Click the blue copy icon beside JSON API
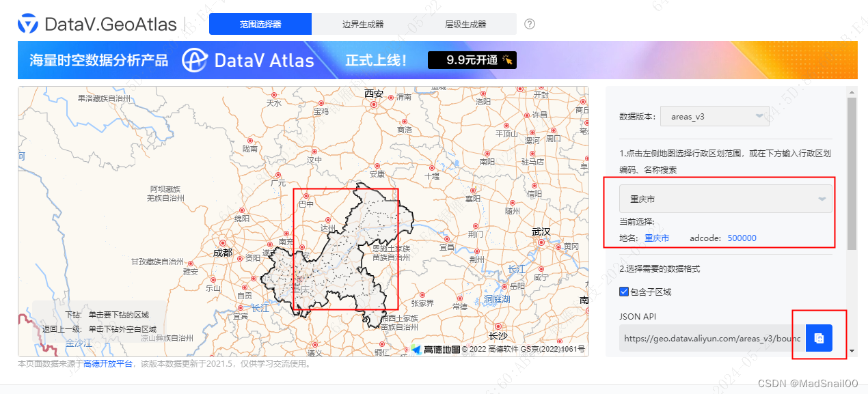 coord(819,337)
